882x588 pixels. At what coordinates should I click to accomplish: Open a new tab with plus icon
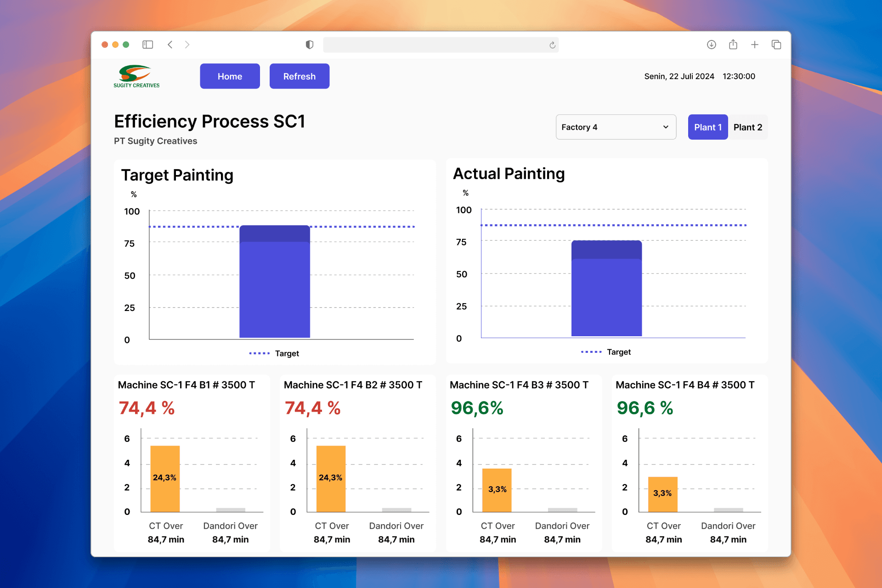[x=755, y=45]
